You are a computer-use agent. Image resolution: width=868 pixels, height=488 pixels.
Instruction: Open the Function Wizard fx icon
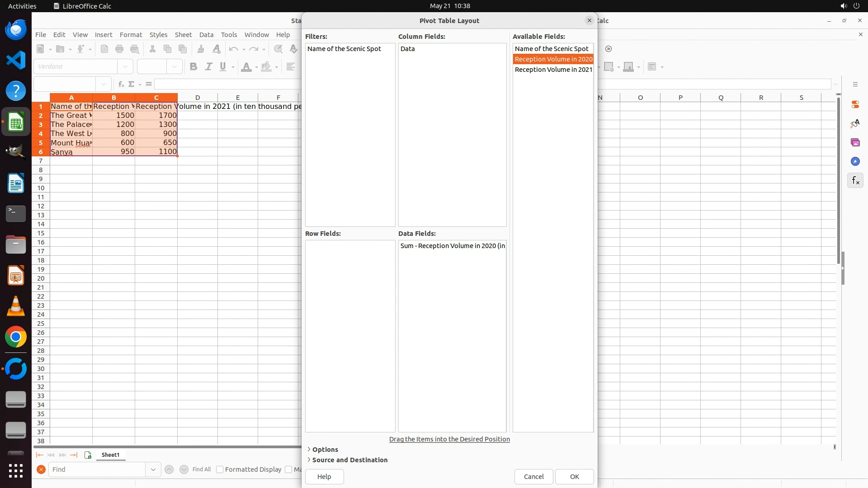tap(121, 84)
